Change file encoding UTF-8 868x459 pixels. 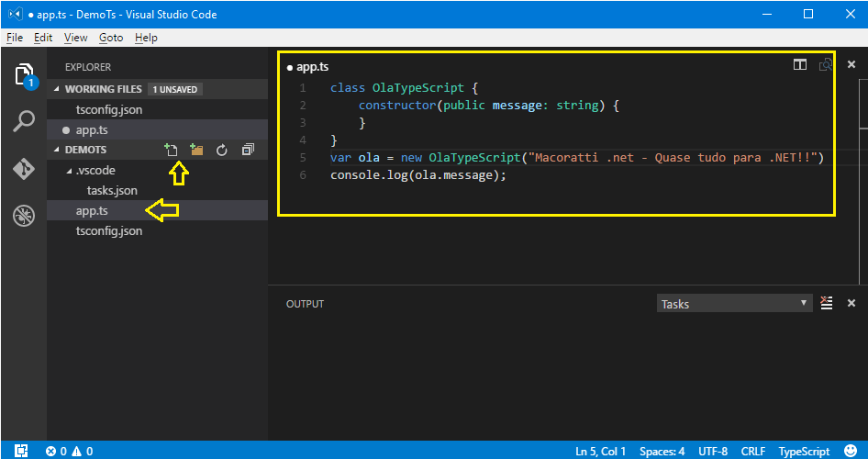click(x=713, y=452)
